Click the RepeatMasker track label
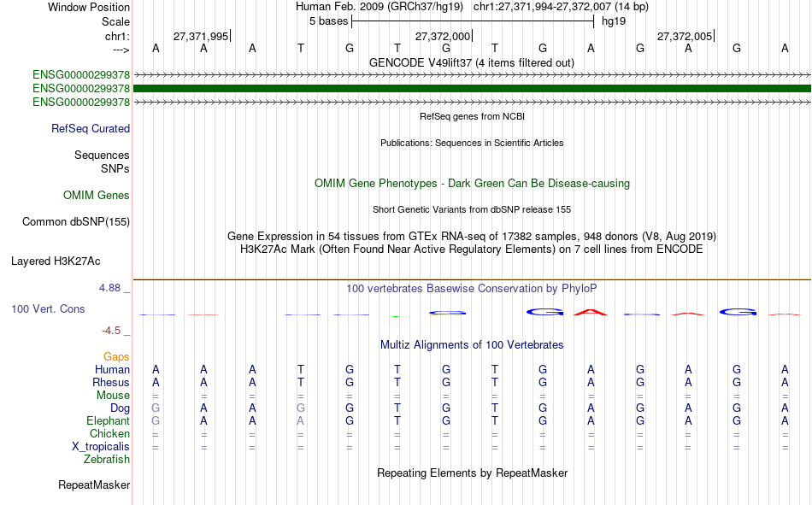Viewport: 812px width, 505px height. click(94, 485)
